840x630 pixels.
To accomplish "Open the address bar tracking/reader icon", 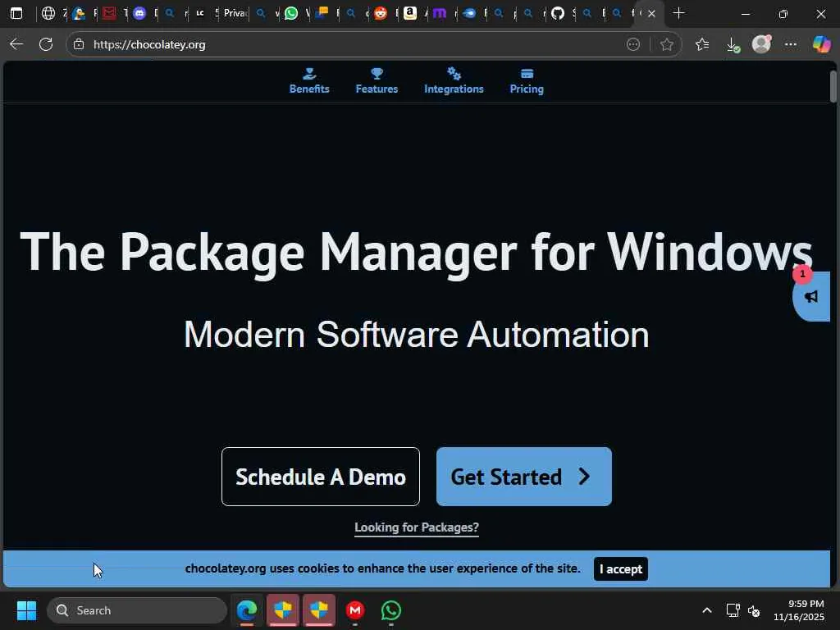I will click(633, 44).
